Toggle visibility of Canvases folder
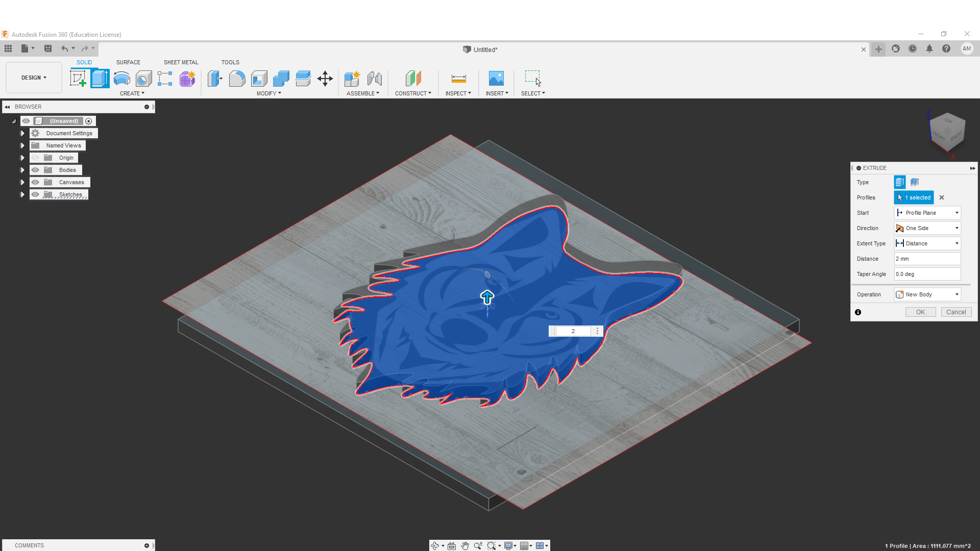The image size is (980, 551). pos(35,182)
